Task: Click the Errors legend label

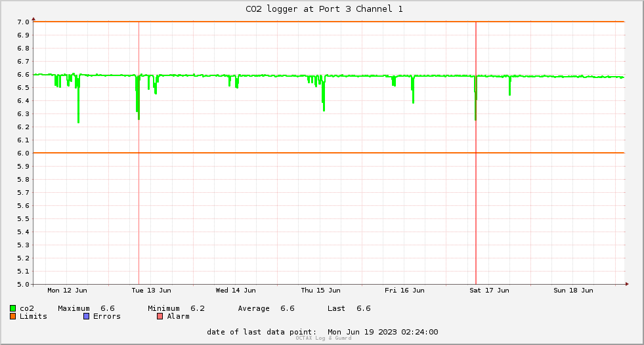Action: (x=107, y=316)
